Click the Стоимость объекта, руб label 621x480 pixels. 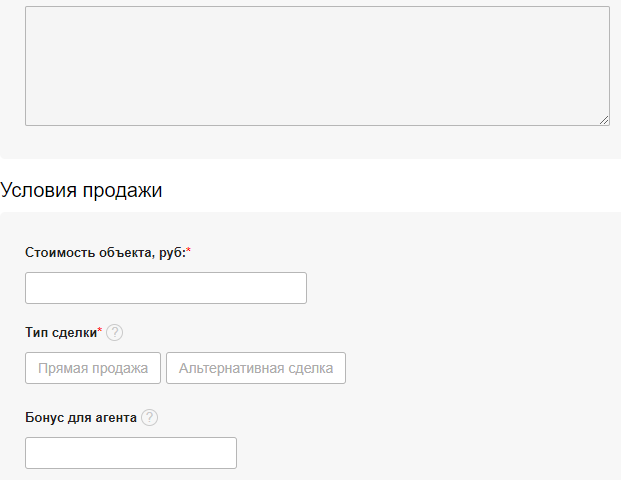[104, 253]
